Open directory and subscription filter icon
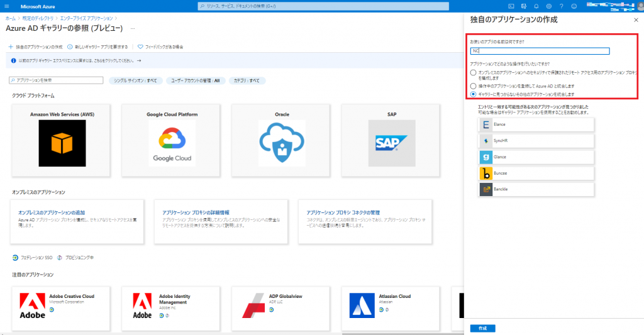The width and height of the screenshot is (644, 335). (x=524, y=6)
